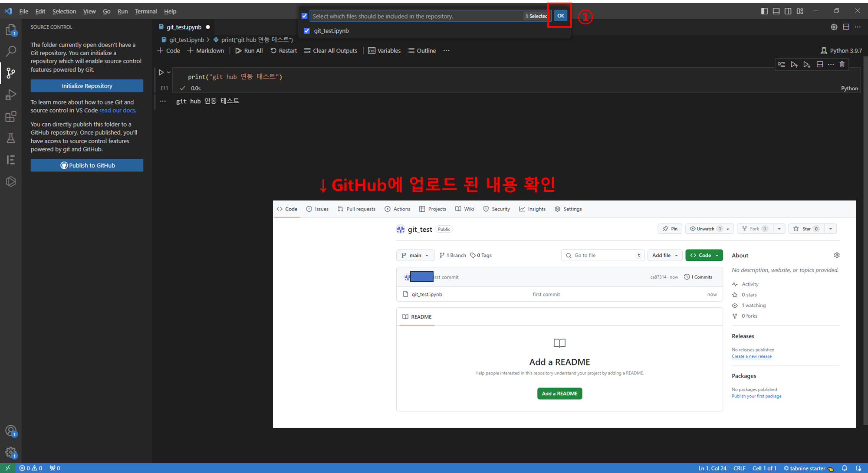The height and width of the screenshot is (473, 868).
Task: Uncheck the git_test.ipynb file checkbox
Action: coord(307,31)
